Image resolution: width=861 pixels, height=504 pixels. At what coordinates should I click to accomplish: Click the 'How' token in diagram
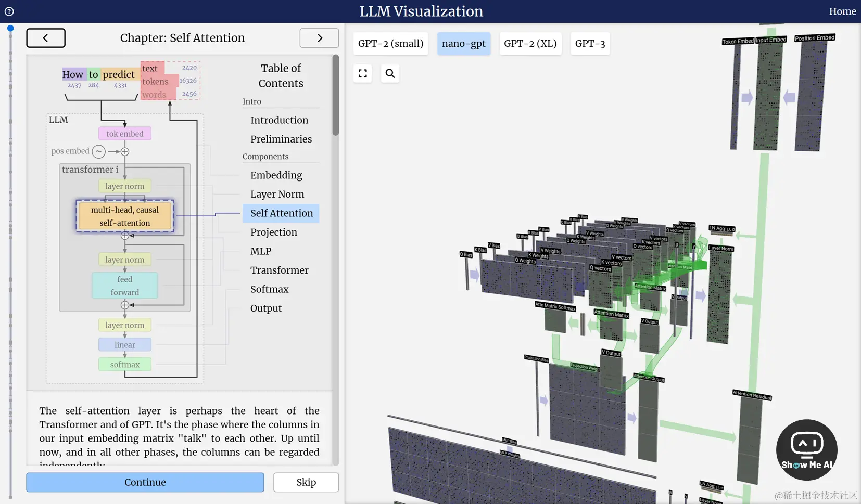73,74
